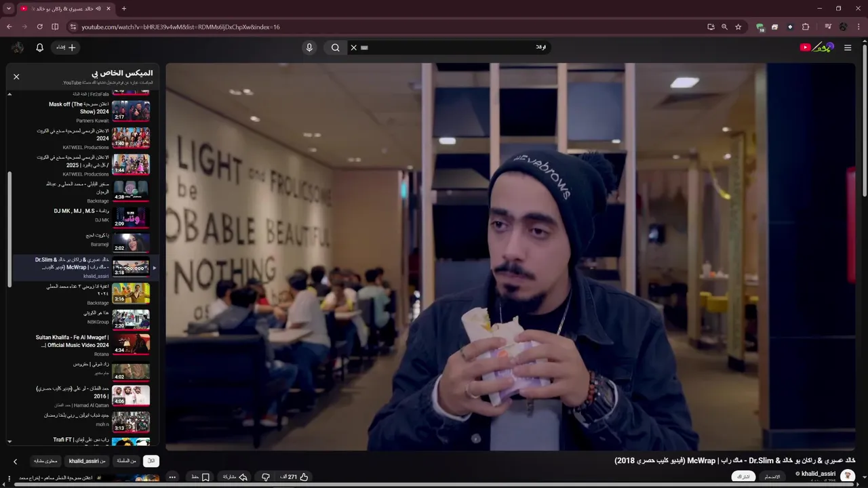The image size is (868, 488).
Task: Like the video (271 thousand likes)
Action: [x=294, y=477]
